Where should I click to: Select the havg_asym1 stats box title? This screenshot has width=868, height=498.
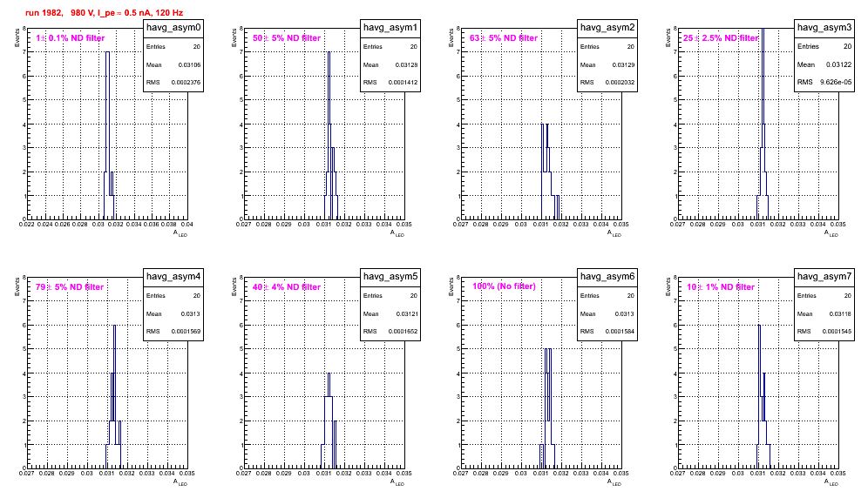pos(390,28)
